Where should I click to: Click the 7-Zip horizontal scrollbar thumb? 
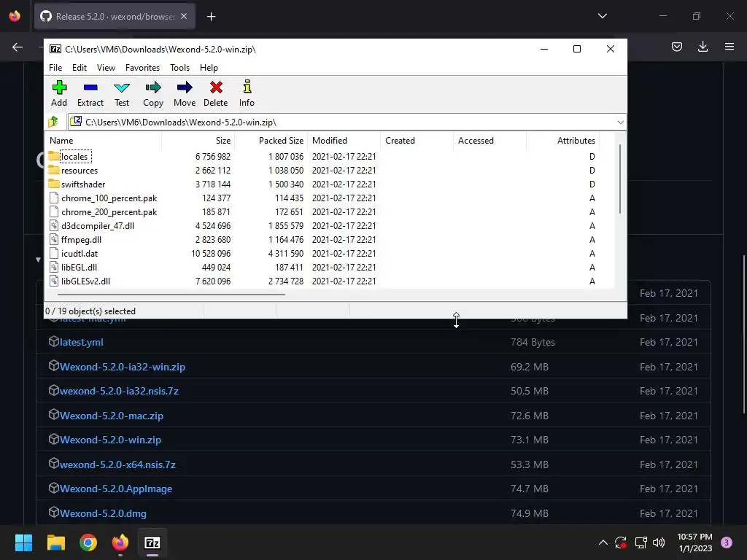171,295
